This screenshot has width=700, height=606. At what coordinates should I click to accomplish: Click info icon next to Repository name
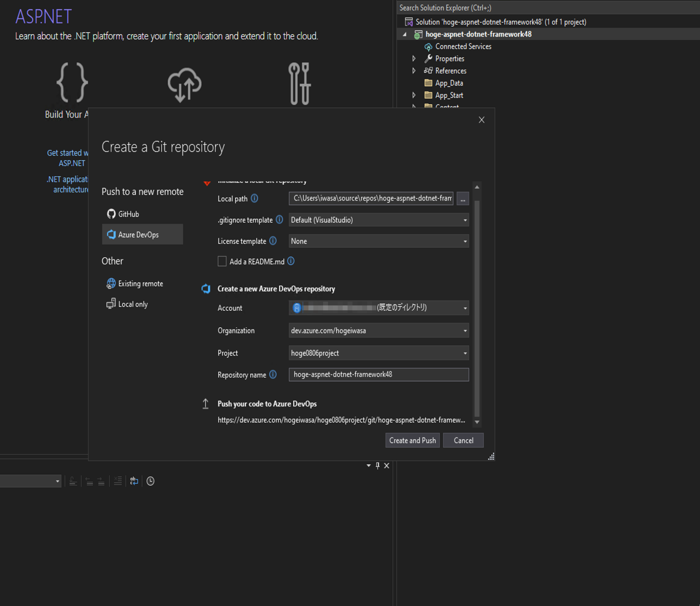click(x=273, y=374)
